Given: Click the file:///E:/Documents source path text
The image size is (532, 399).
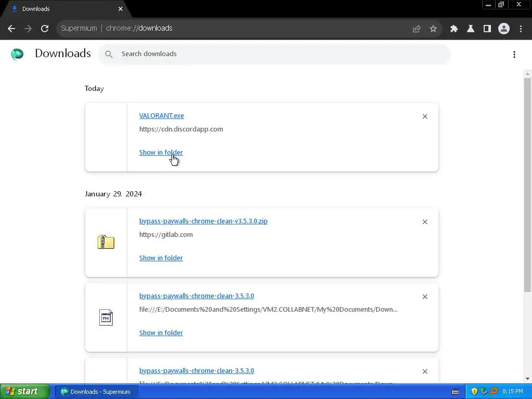Looking at the screenshot, I should click(x=269, y=310).
